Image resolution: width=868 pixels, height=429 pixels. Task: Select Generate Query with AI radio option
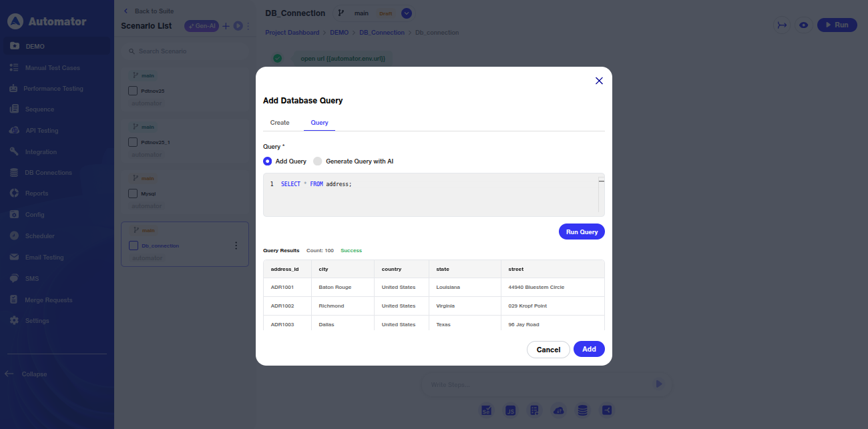point(318,161)
